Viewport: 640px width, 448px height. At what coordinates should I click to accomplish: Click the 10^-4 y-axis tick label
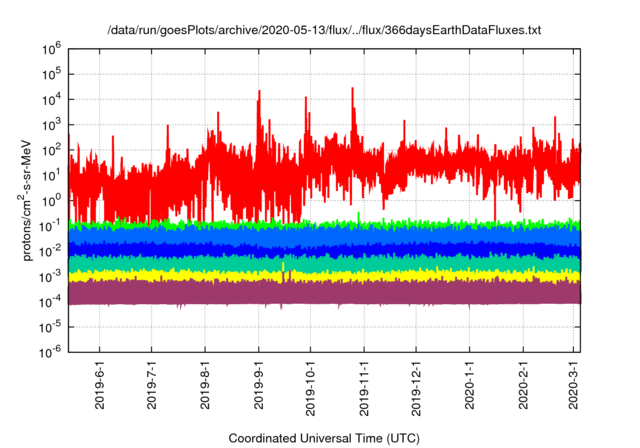coord(50,302)
